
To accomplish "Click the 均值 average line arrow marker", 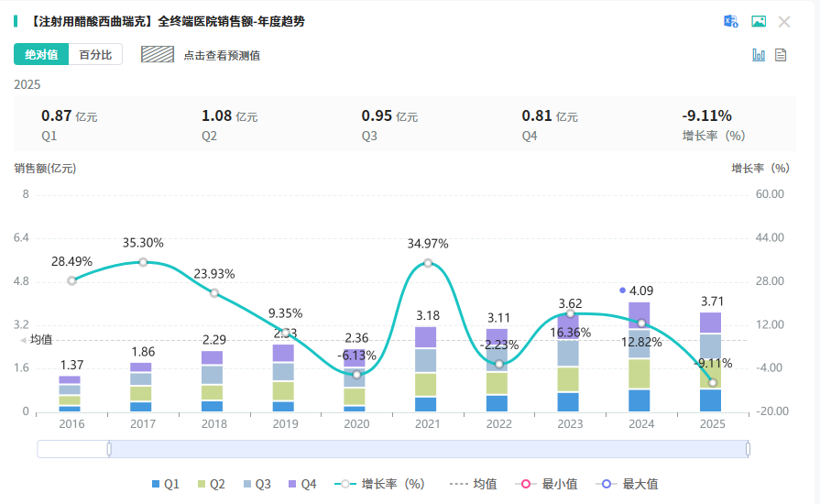I will point(24,340).
